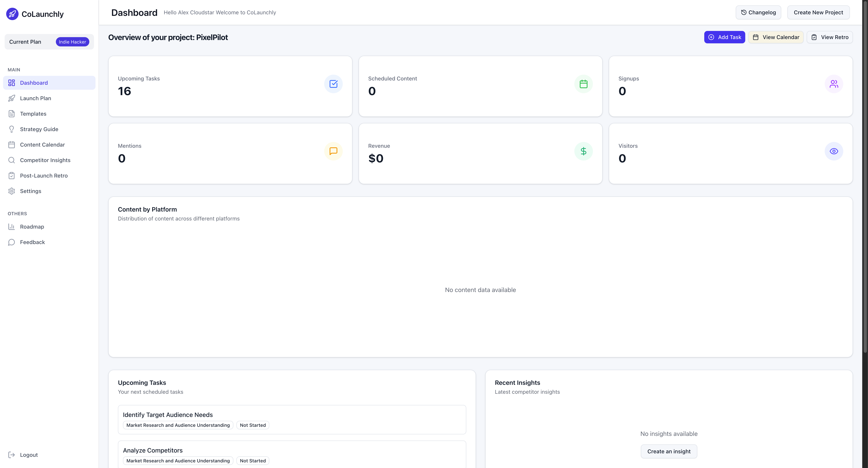Click the Scheduled Content card label
Viewport: 868px width, 468px height.
pos(393,79)
